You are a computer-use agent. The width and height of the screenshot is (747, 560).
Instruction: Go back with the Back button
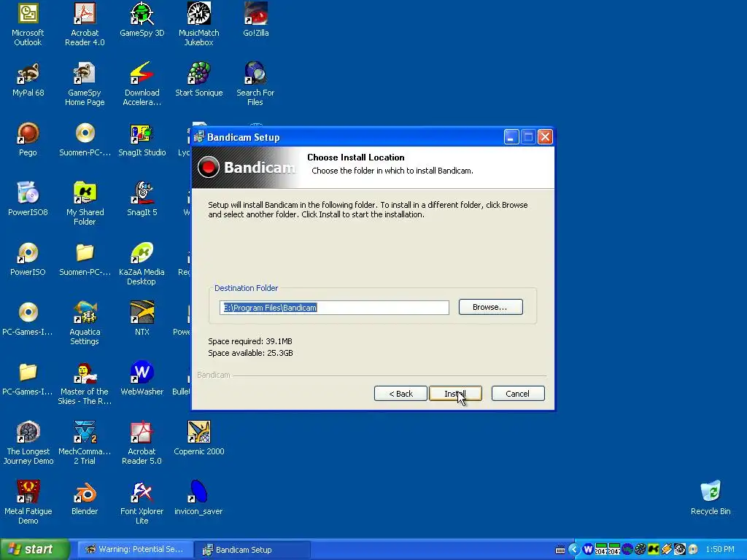click(400, 393)
